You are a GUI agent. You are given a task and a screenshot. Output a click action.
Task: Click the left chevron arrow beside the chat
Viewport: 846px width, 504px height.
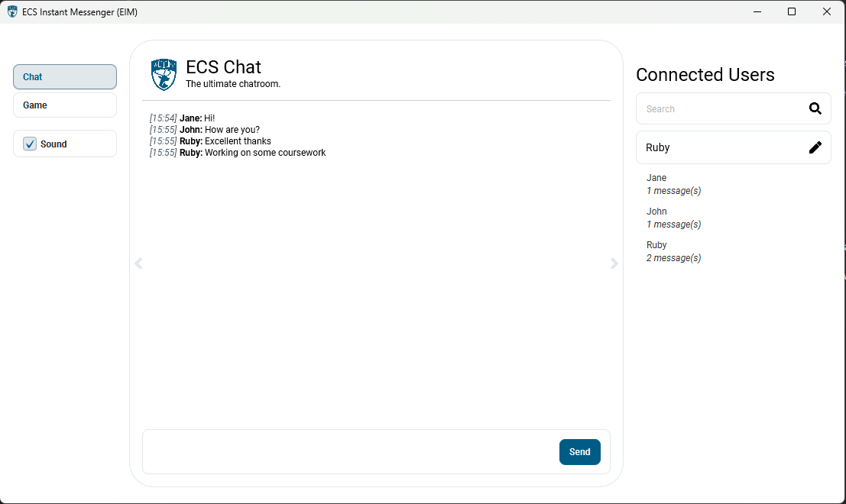pyautogui.click(x=138, y=263)
